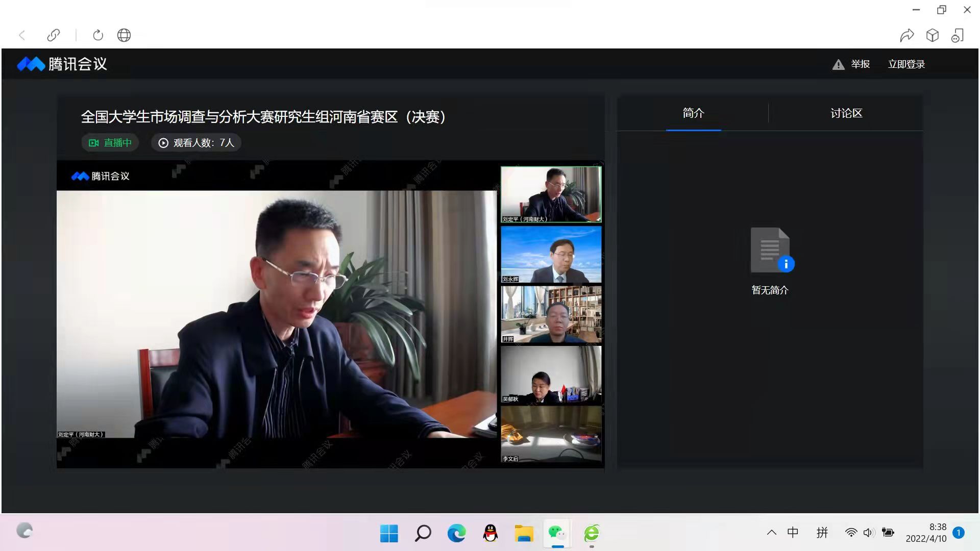Click the share arrow icon

point(906,35)
